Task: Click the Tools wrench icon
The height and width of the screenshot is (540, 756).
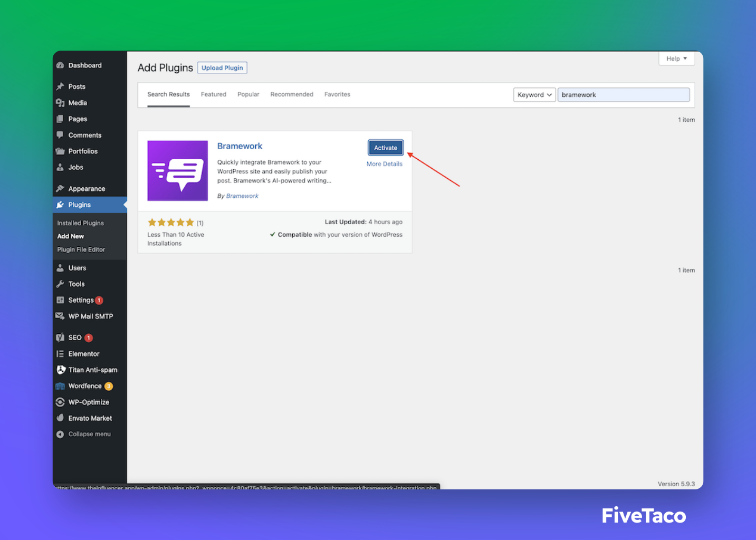Action: coord(60,284)
